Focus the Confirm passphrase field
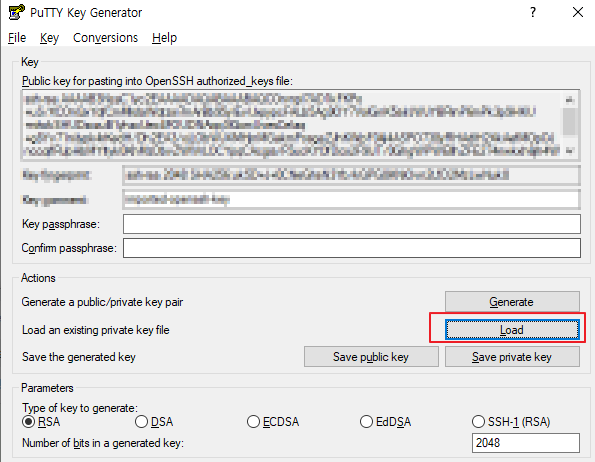 352,248
